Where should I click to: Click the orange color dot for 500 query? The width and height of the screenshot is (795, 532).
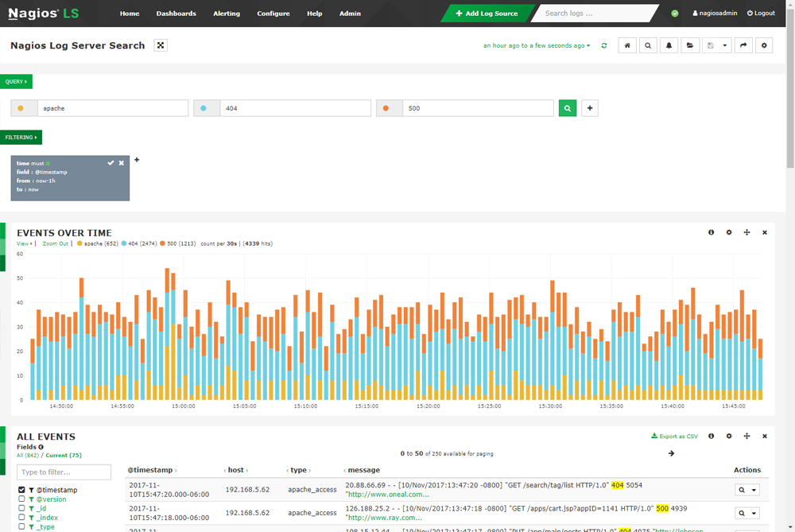387,108
